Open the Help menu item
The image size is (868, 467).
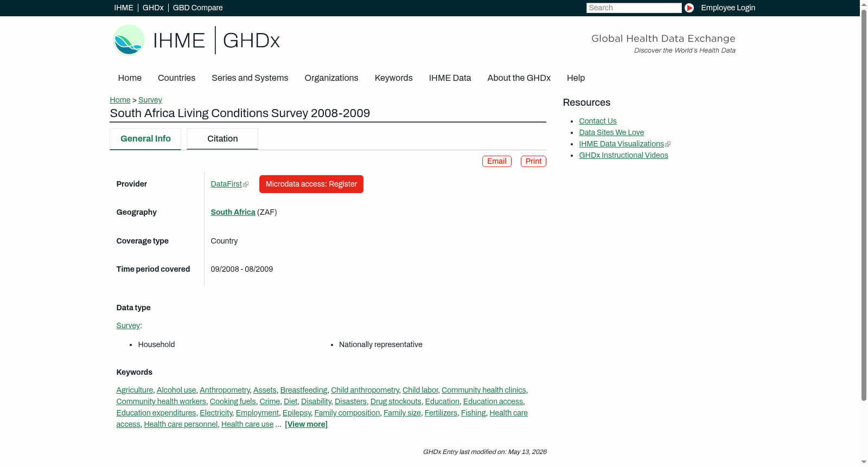(x=576, y=78)
